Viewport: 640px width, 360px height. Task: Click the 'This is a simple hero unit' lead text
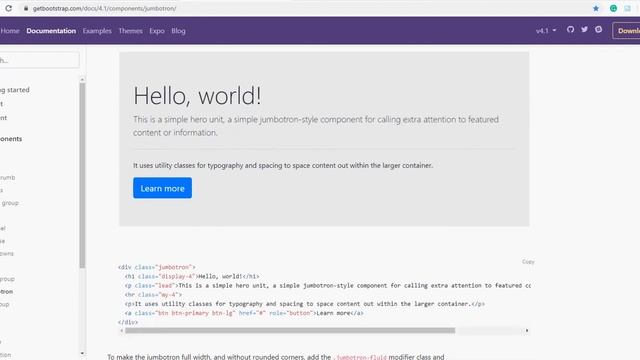click(x=316, y=126)
